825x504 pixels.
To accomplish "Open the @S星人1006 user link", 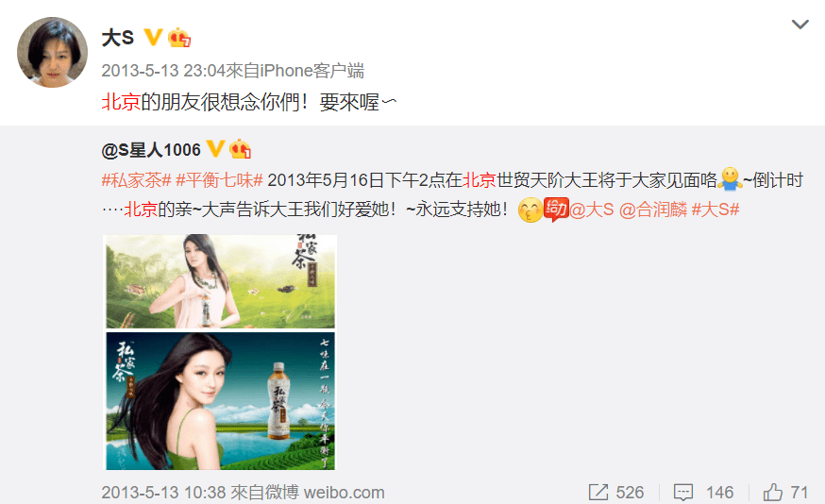I will tap(151, 150).
